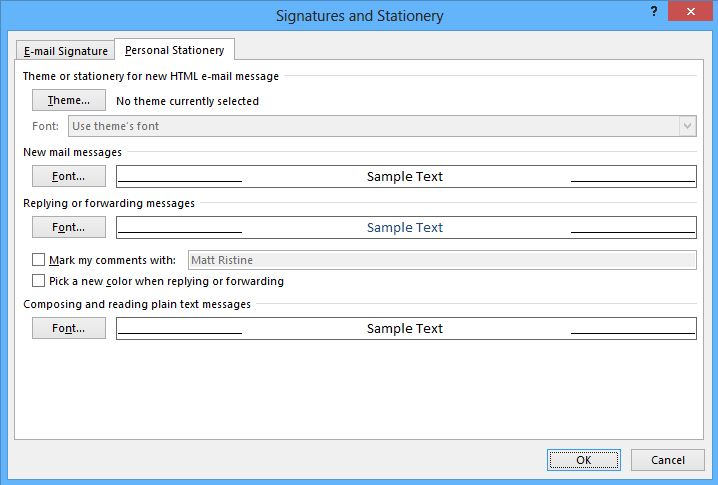Click the 'Use theme's font' combo box

point(372,127)
